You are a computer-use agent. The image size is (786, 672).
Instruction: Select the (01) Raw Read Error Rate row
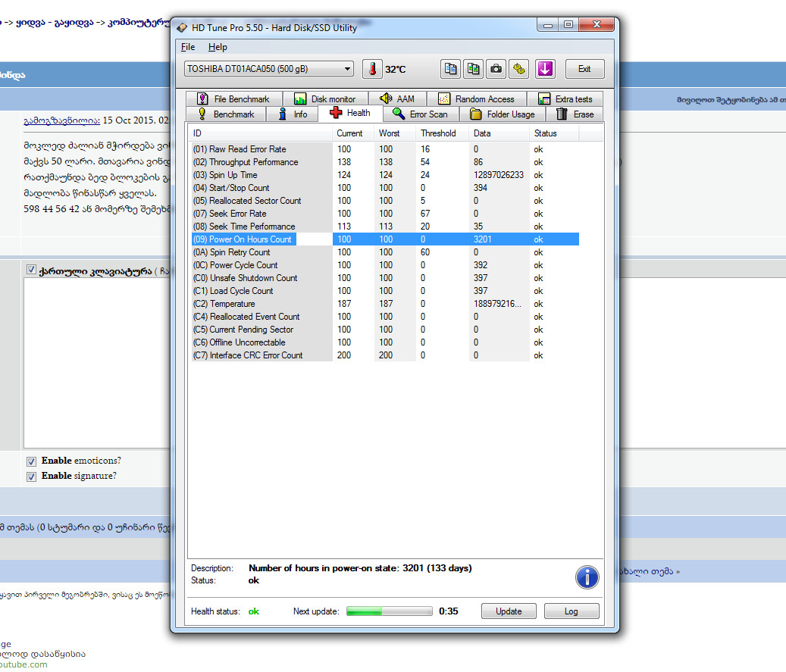385,149
